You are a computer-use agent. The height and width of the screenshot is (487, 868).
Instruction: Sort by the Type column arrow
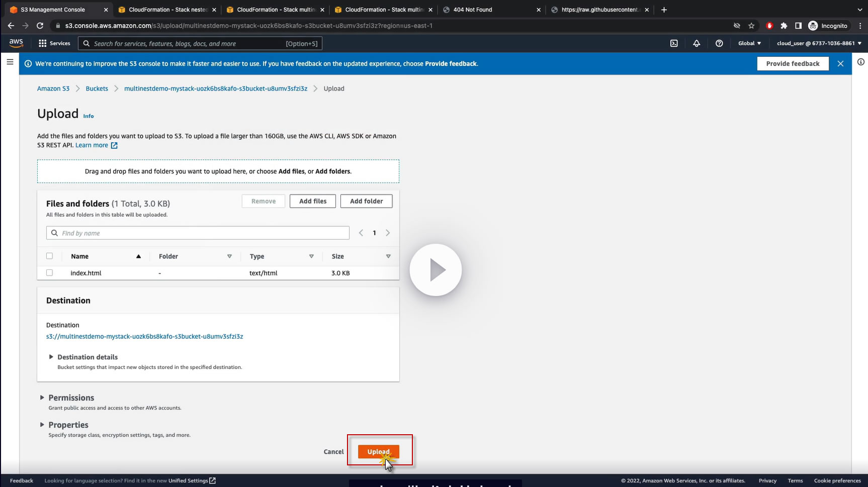coord(311,256)
